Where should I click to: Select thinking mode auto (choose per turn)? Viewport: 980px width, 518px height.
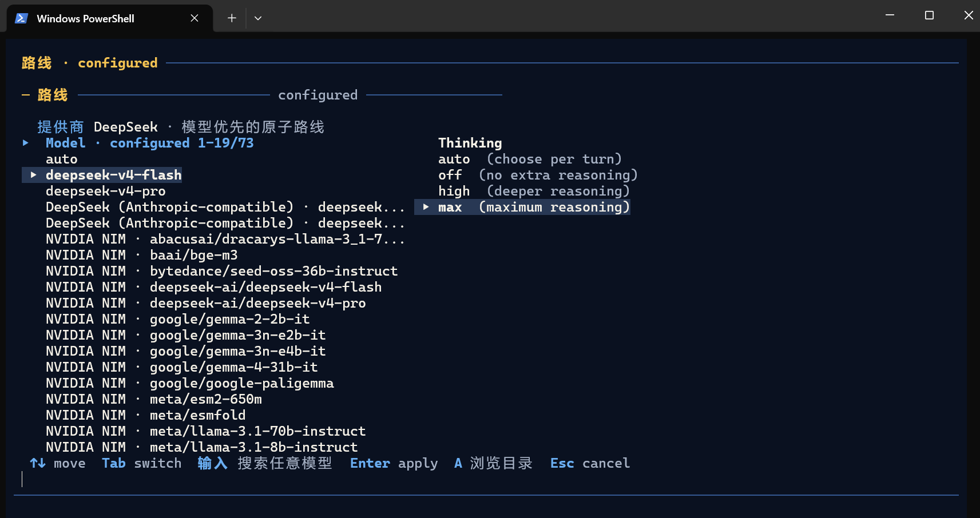pos(530,159)
